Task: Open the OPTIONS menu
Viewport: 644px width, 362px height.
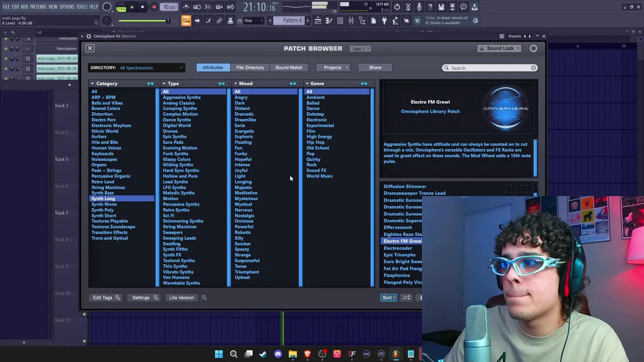Action: (x=67, y=7)
